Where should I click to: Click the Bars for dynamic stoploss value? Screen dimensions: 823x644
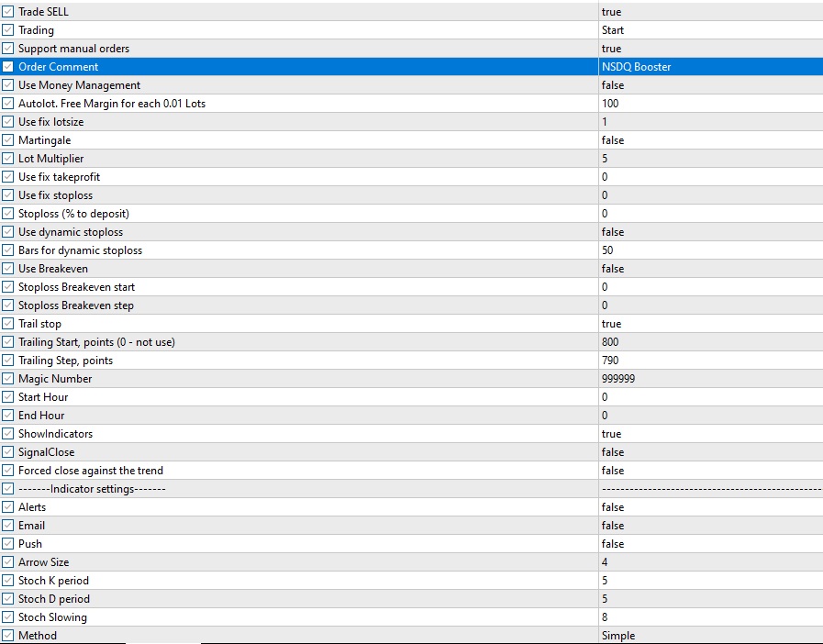click(x=607, y=250)
